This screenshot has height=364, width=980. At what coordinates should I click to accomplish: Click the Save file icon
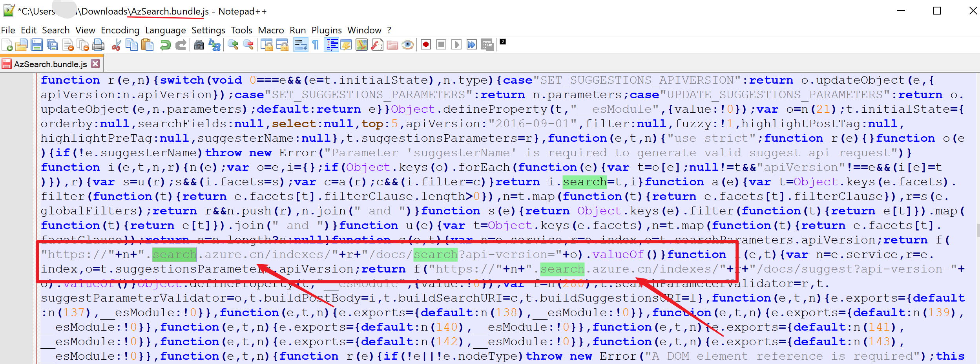coord(37,45)
